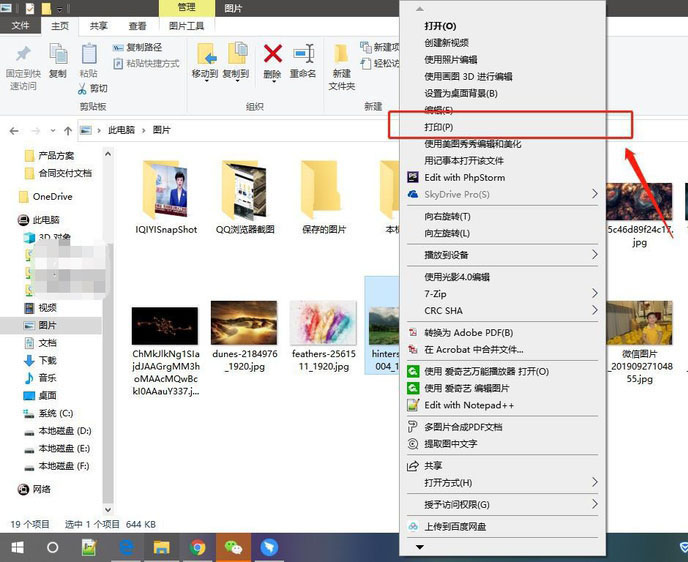Open Chrome from the taskbar
This screenshot has width=688, height=562.
197,548
